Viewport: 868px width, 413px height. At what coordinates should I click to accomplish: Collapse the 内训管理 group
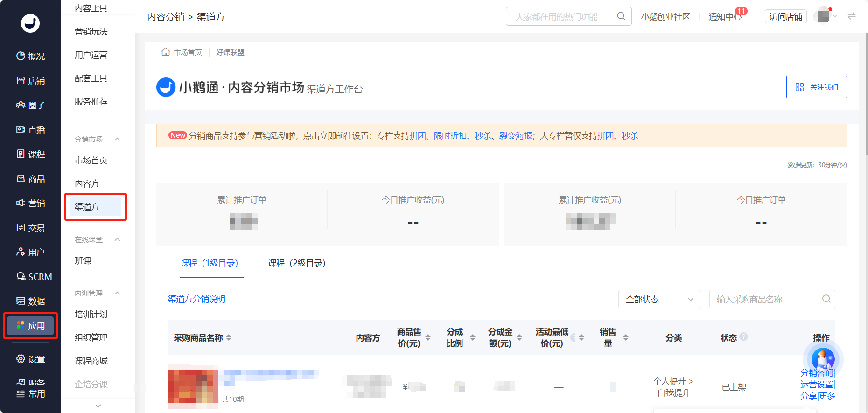tap(117, 293)
